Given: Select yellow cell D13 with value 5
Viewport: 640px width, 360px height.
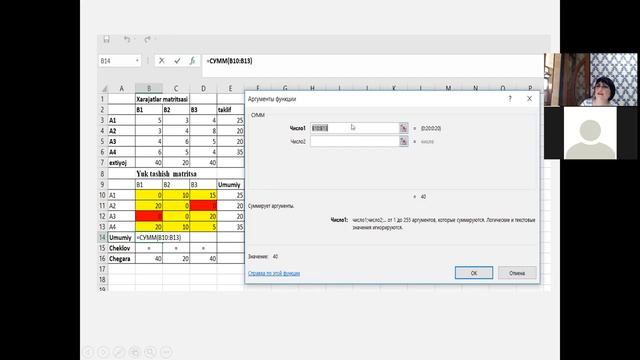Looking at the screenshot, I should pyautogui.click(x=203, y=227).
